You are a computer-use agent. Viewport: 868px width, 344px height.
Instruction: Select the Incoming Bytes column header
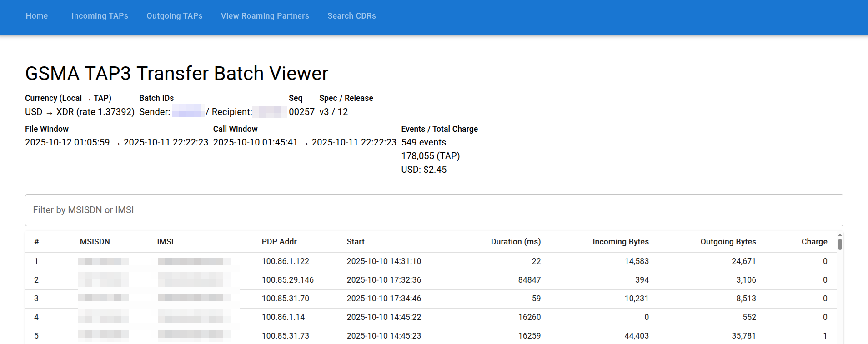pyautogui.click(x=620, y=242)
